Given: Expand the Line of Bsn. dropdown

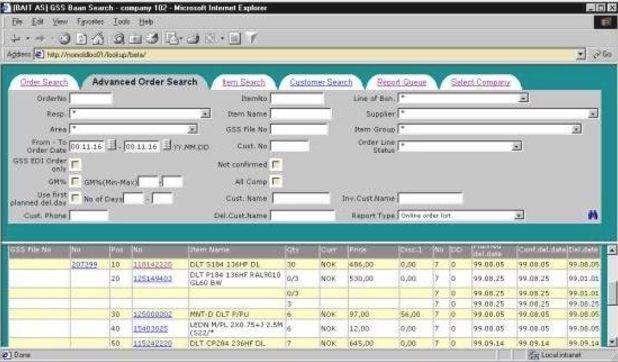Looking at the screenshot, I should [523, 98].
